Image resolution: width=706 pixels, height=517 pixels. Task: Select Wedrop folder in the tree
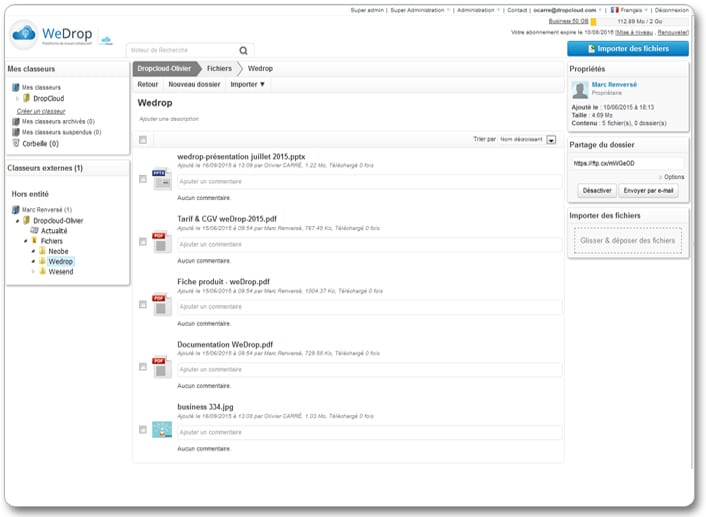(x=60, y=261)
